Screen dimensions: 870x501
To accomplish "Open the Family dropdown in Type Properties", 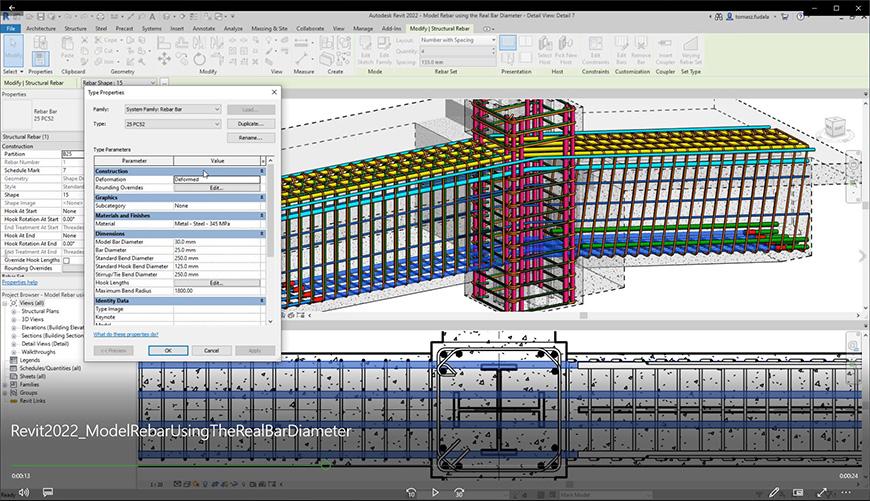I will 173,109.
